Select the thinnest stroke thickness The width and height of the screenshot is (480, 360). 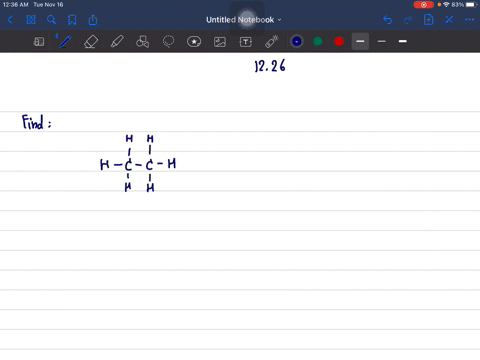[x=382, y=41]
